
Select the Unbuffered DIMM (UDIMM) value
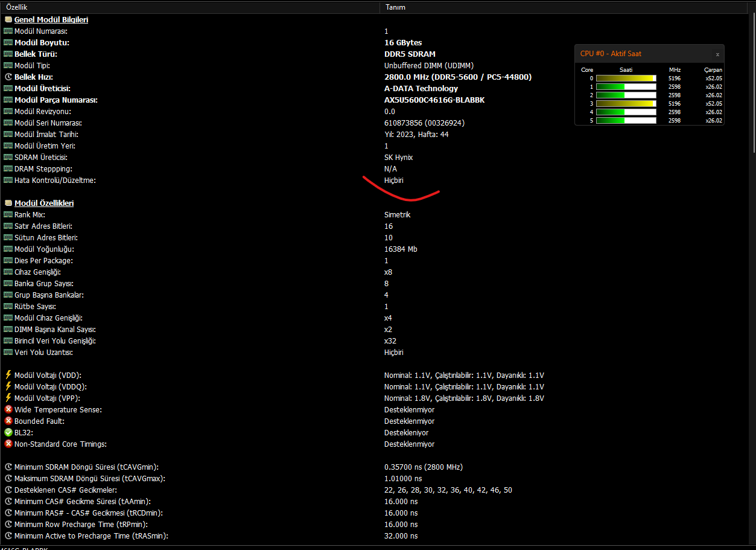point(429,65)
